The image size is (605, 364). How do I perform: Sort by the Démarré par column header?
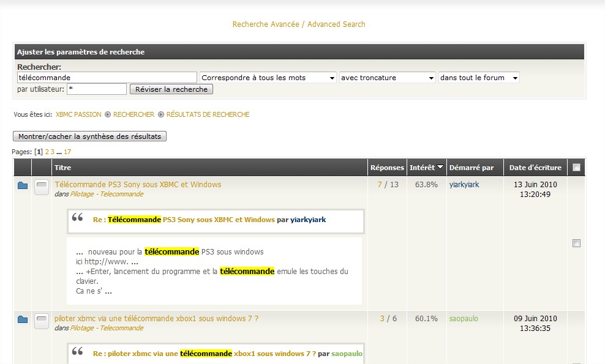coord(472,168)
